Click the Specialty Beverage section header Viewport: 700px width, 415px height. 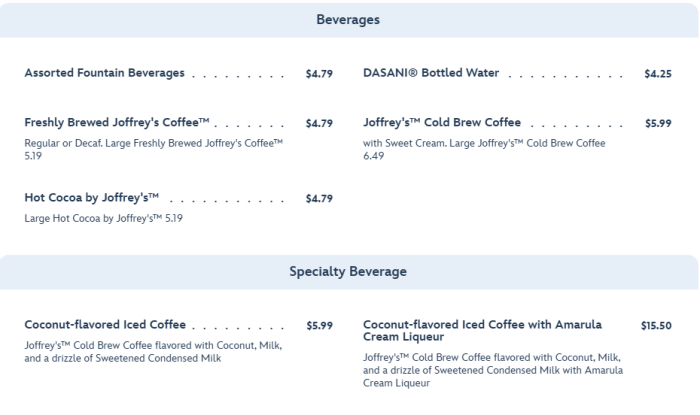tap(348, 271)
